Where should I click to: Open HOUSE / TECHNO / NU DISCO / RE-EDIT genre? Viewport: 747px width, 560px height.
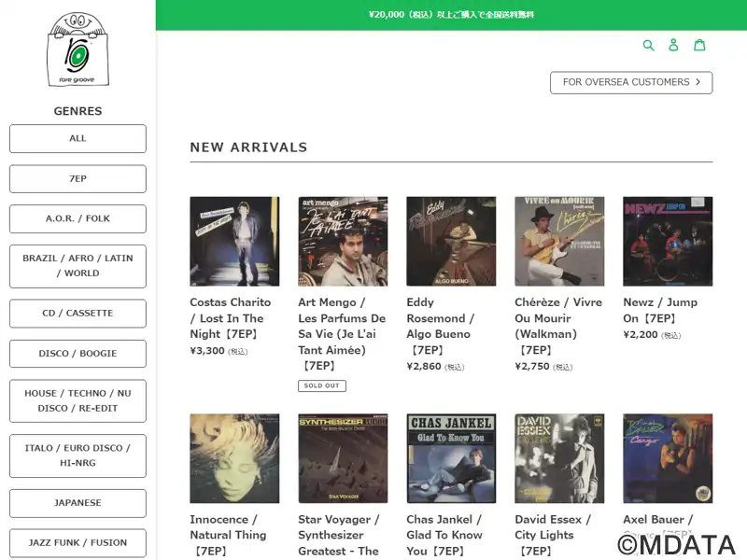78,401
